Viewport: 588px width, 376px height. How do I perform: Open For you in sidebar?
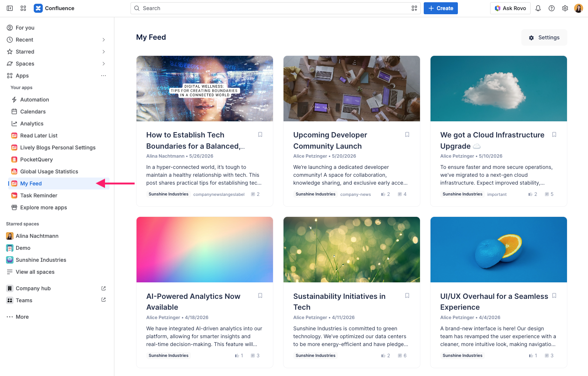click(56, 28)
